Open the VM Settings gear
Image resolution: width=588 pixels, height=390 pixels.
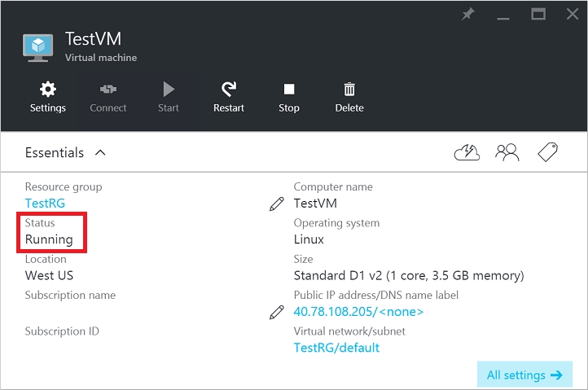(x=48, y=97)
